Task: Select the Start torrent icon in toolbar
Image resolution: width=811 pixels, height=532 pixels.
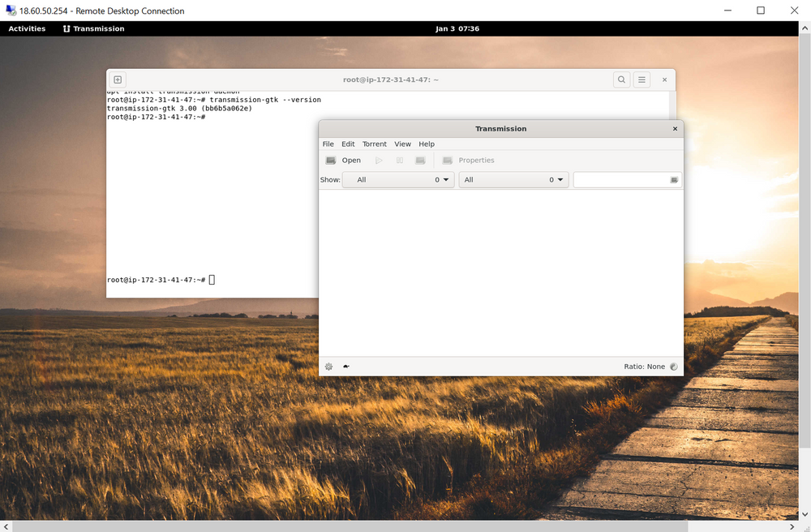Action: pos(379,160)
